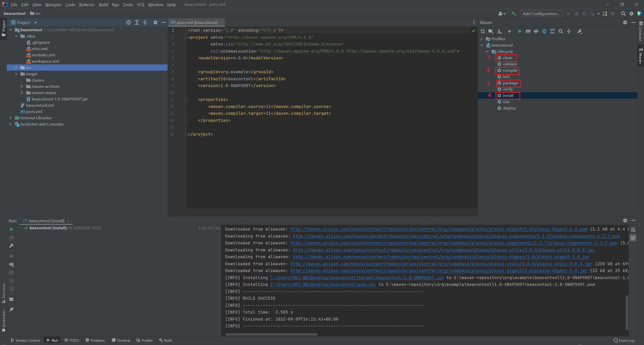Screen dimensions: 644x345
Task: Open Search Everywhere magnifier in top toolbar
Action: pyautogui.click(x=623, y=14)
